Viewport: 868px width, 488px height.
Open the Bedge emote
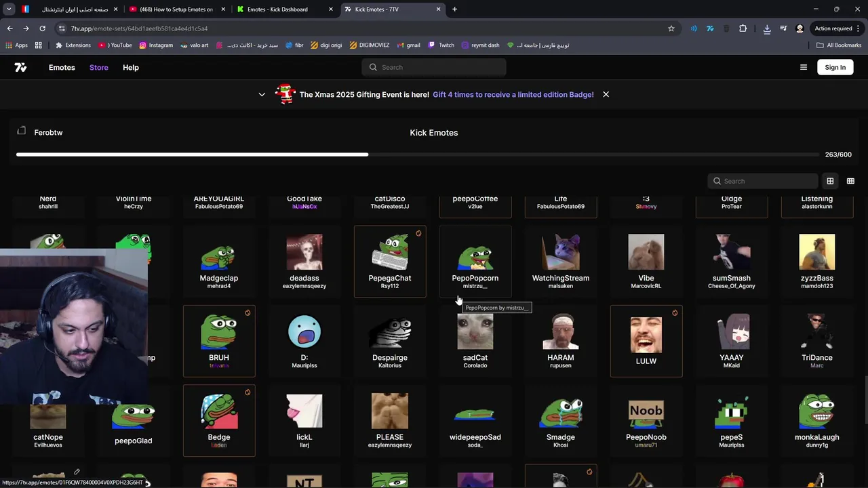(219, 420)
